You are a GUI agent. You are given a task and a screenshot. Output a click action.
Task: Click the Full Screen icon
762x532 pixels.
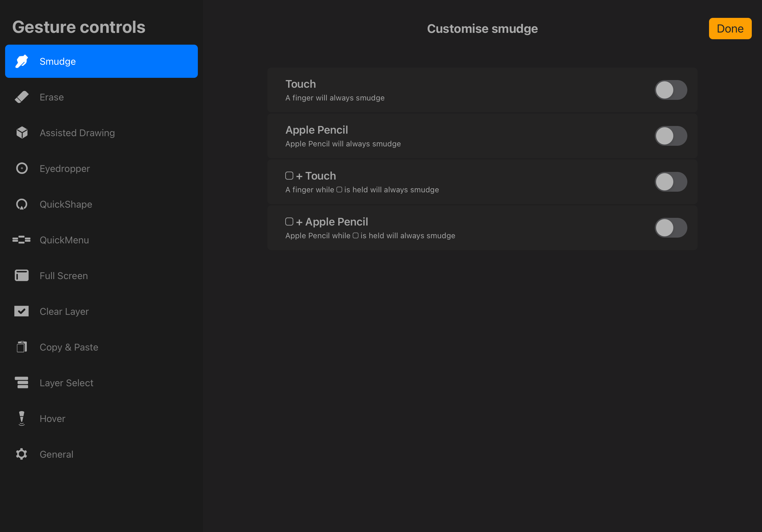point(22,276)
